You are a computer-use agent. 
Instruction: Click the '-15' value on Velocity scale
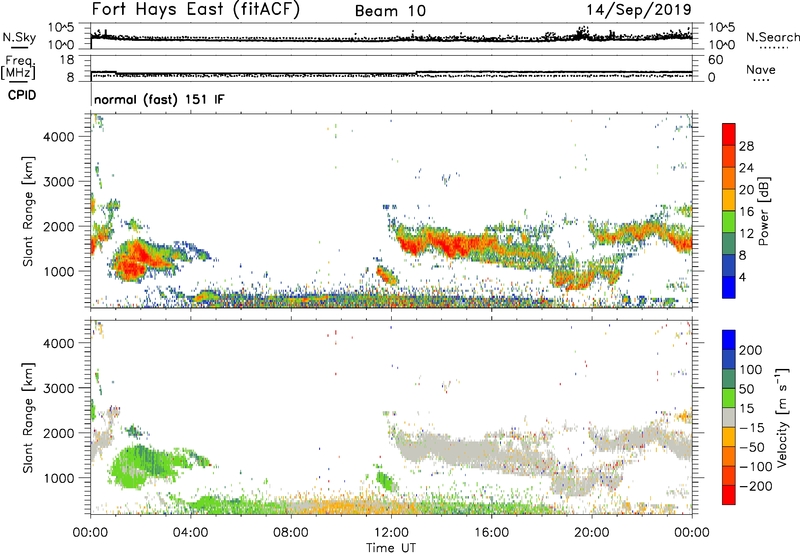[752, 428]
